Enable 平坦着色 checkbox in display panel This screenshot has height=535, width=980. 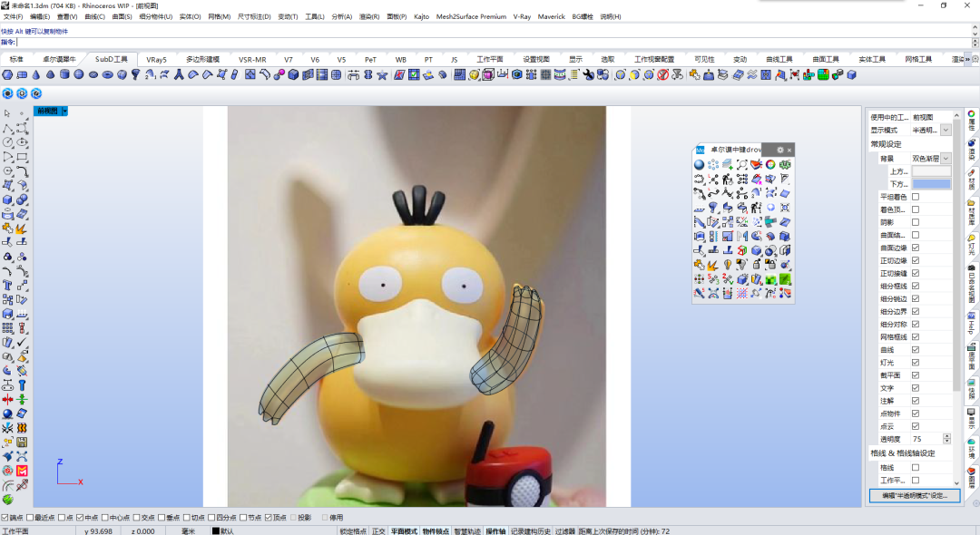(916, 197)
